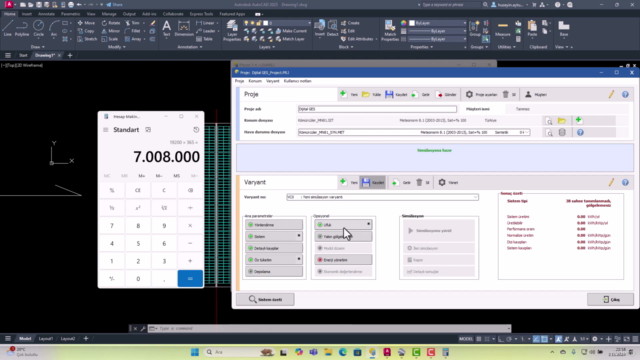The height and width of the screenshot is (360, 640).
Task: Open the Layer Properties manager
Action: pos(232,31)
